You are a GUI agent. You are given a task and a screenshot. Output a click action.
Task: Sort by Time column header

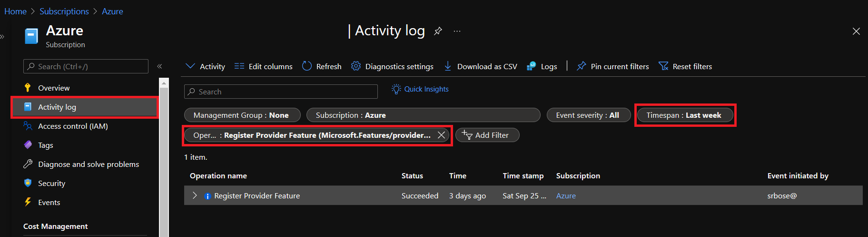[x=458, y=175]
